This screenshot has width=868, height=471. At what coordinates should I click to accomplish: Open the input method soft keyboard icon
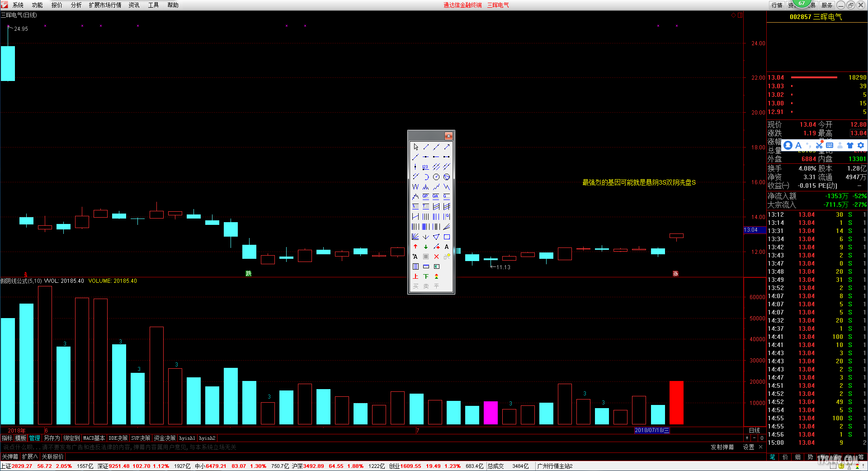(829, 145)
